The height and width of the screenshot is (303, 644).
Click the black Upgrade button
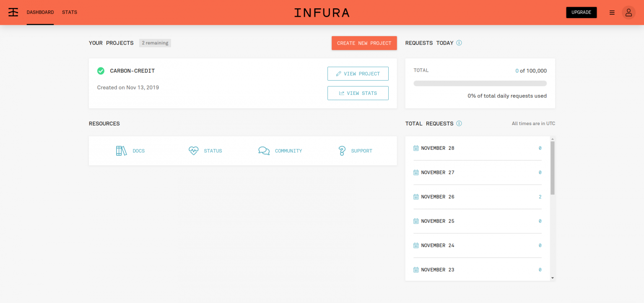(581, 13)
